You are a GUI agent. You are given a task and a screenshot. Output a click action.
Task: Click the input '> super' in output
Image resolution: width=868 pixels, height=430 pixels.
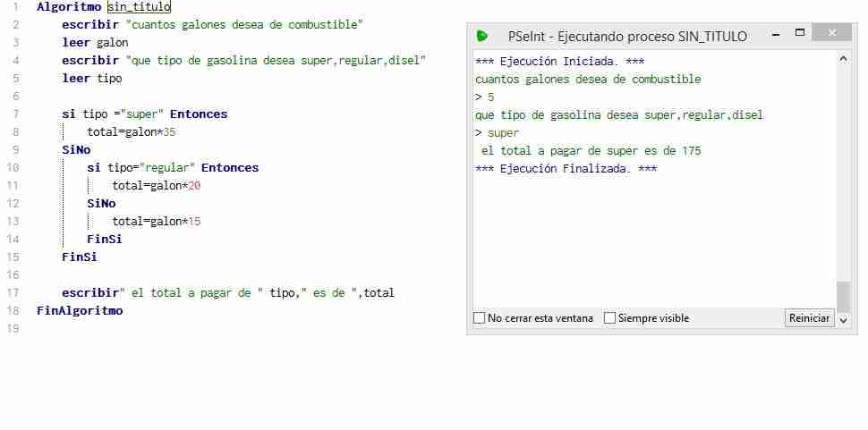498,133
